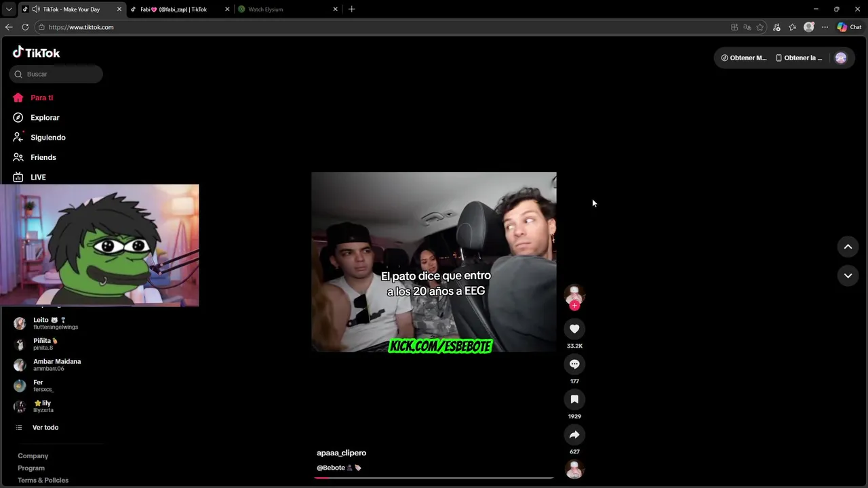The width and height of the screenshot is (868, 488).
Task: Open Leito's followed account
Action: 56,323
